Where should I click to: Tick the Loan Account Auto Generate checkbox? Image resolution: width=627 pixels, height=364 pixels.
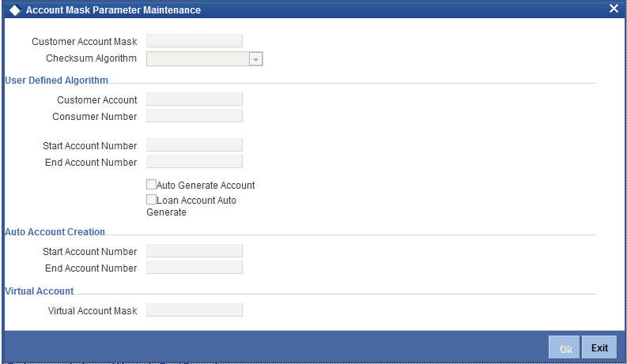[x=151, y=199]
